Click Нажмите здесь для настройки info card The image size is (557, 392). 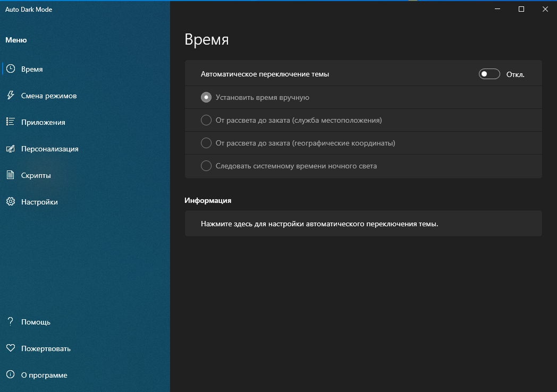point(364,224)
